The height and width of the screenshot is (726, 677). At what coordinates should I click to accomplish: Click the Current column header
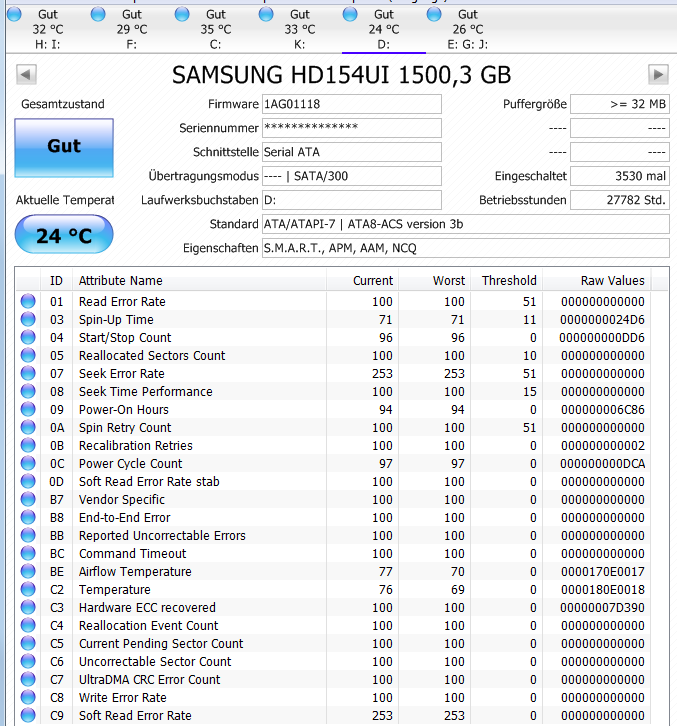pos(363,281)
